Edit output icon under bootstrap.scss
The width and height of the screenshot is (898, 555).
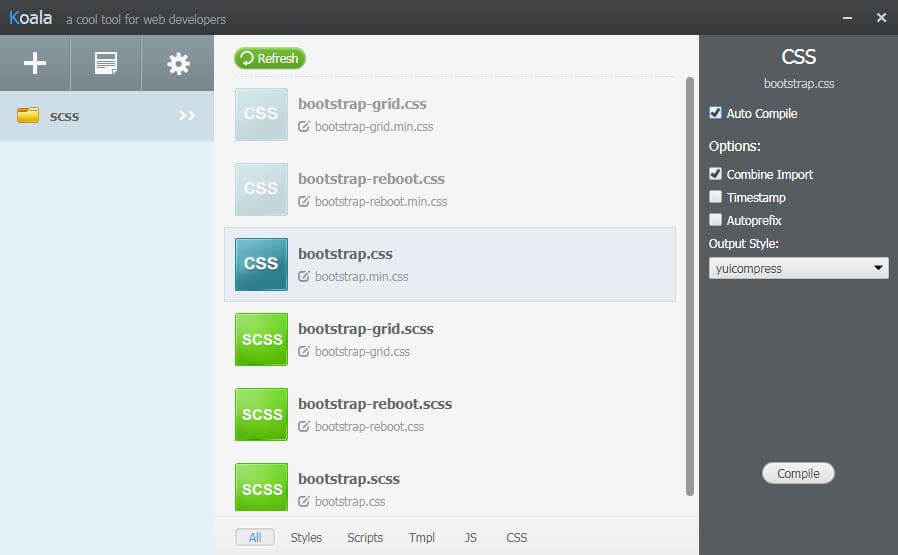(304, 501)
